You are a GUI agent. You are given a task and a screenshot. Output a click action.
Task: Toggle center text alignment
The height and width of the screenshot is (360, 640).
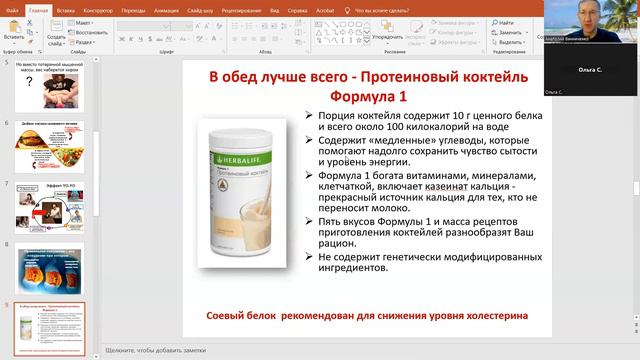244,39
